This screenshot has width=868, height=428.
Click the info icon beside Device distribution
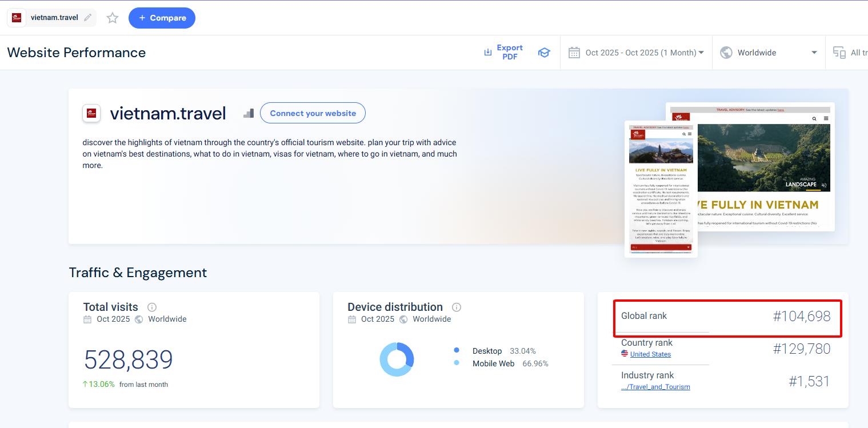tap(456, 307)
